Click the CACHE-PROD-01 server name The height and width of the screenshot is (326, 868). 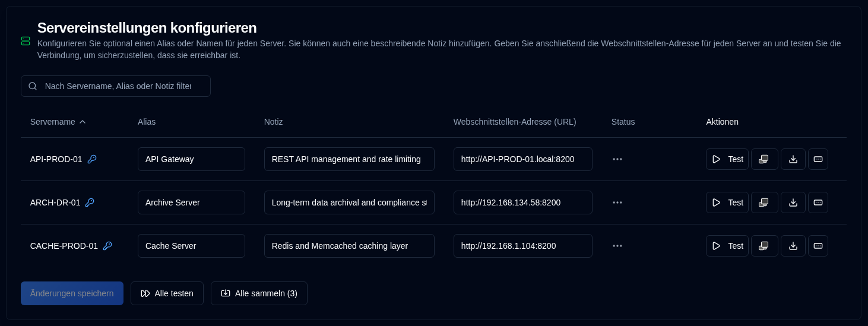click(x=64, y=246)
